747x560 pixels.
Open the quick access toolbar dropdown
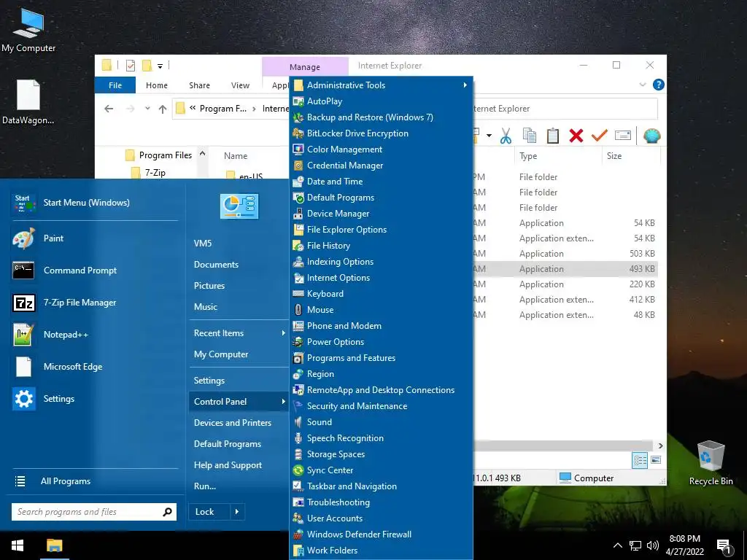(160, 66)
